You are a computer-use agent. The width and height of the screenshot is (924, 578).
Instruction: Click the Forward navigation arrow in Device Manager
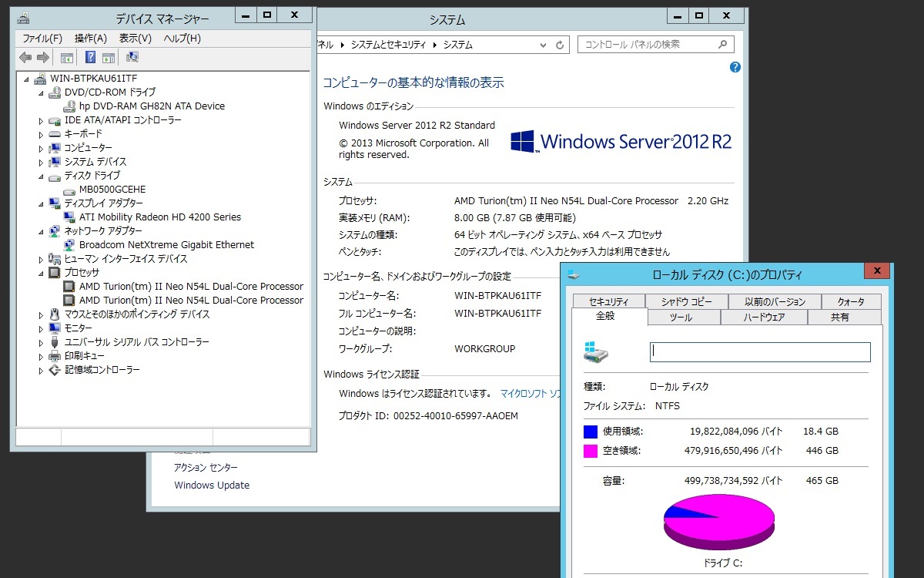42,56
